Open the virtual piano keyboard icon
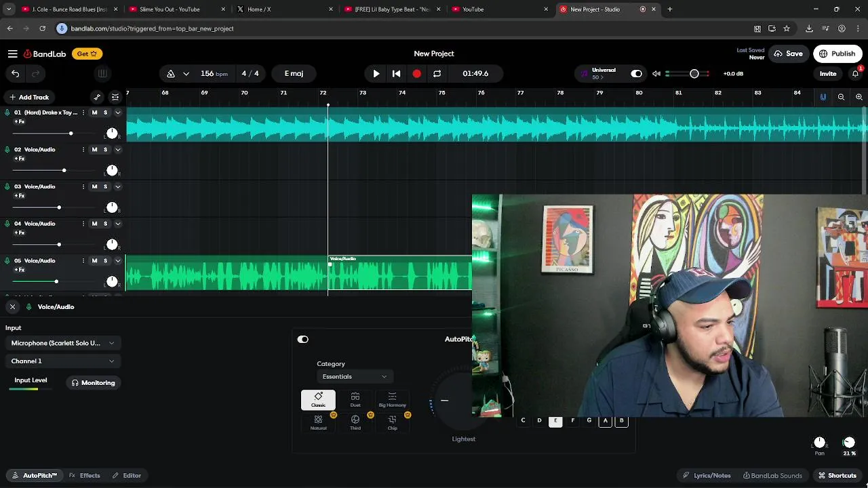The image size is (868, 488). [102, 73]
